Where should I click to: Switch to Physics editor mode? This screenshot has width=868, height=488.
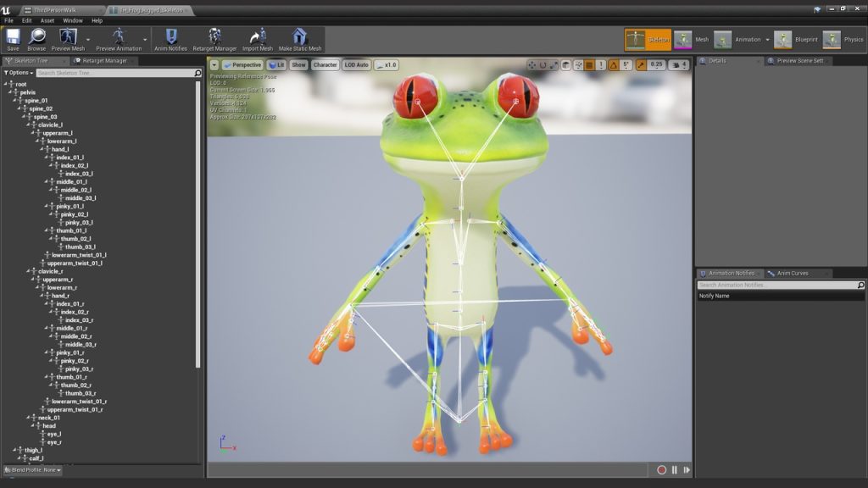click(832, 40)
